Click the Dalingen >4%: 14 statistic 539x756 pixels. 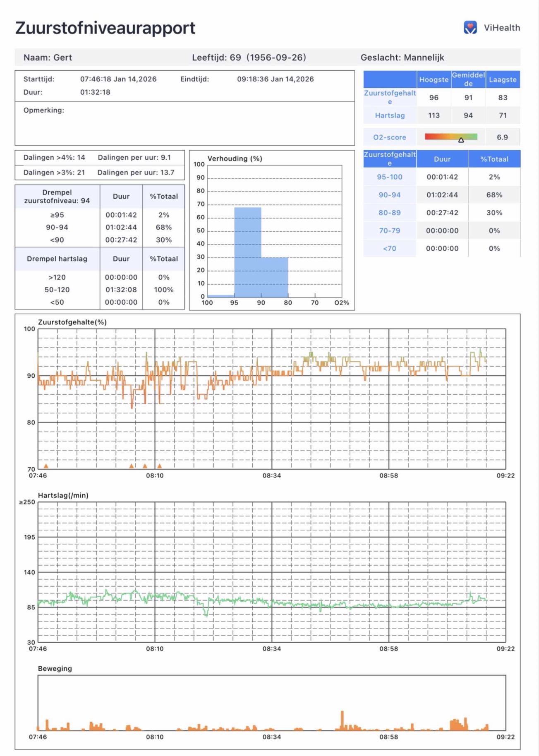click(x=54, y=158)
